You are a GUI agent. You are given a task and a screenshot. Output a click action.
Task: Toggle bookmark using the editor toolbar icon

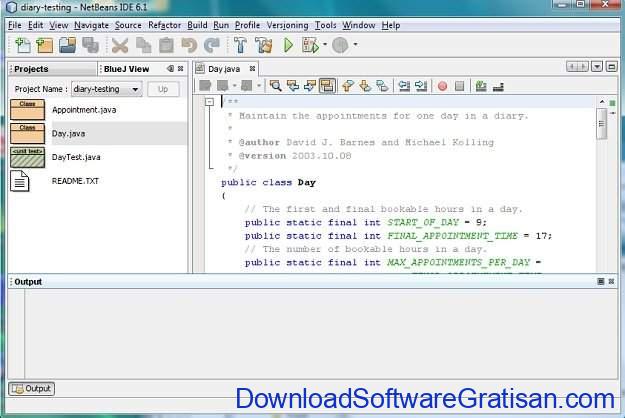pyautogui.click(x=382, y=86)
